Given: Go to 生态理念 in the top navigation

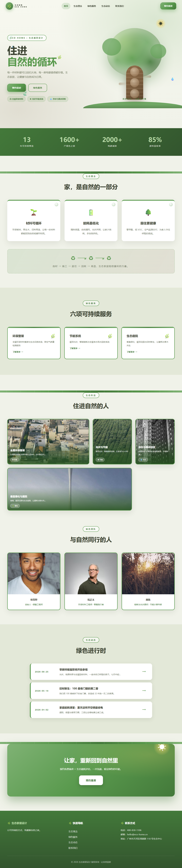Looking at the screenshot, I should [78, 6].
